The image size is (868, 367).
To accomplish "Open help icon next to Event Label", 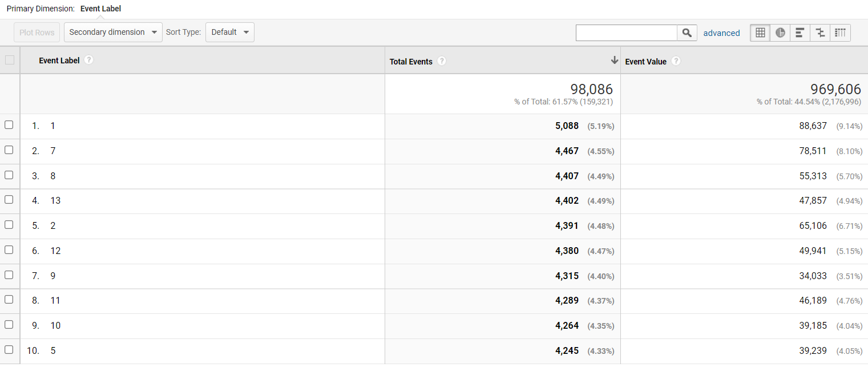I will [88, 60].
